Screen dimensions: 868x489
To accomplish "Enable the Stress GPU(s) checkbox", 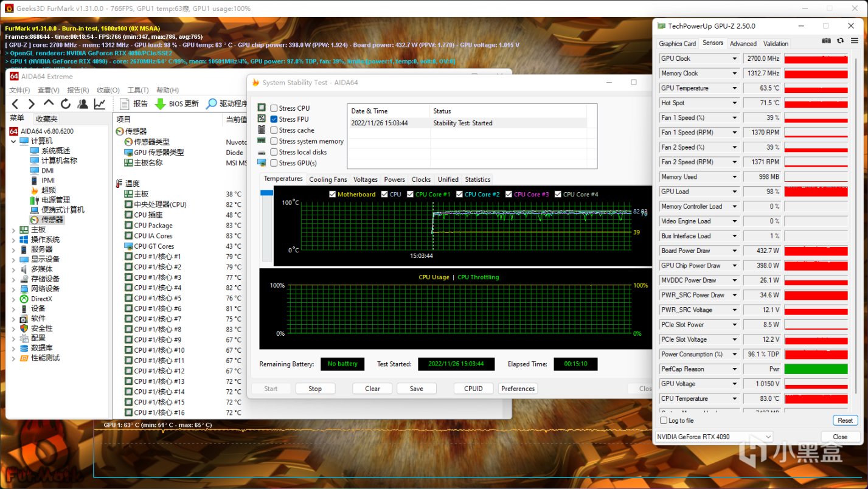I will [274, 163].
